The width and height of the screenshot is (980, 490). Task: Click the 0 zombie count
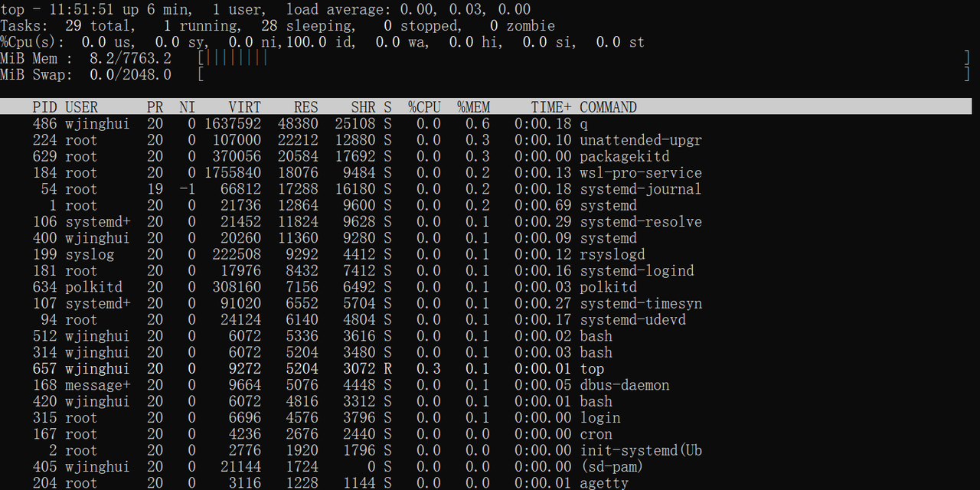pyautogui.click(x=522, y=26)
